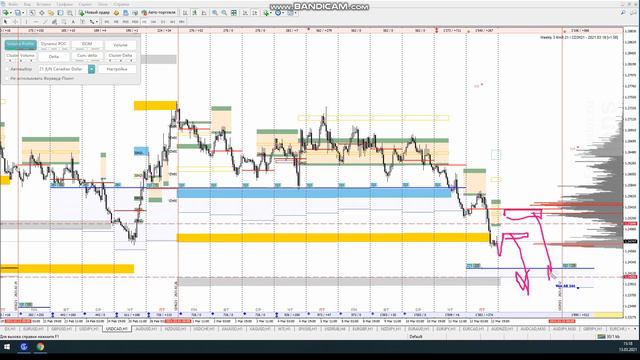Enable the Автовыбор checkbox

(7, 69)
